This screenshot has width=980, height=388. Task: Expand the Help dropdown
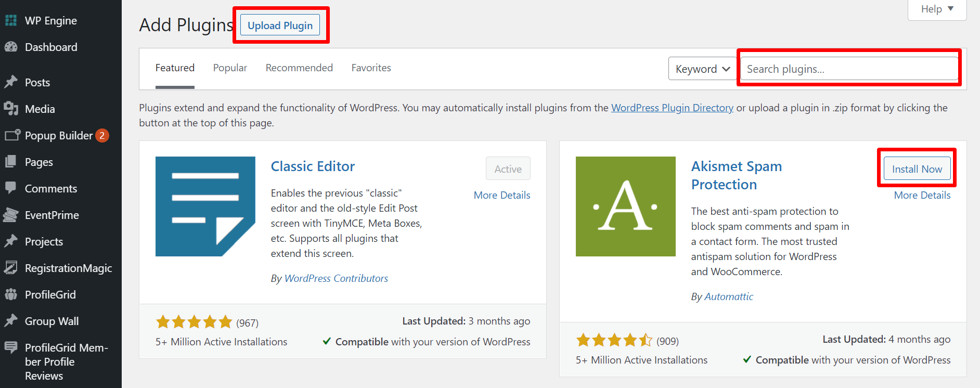click(x=937, y=9)
